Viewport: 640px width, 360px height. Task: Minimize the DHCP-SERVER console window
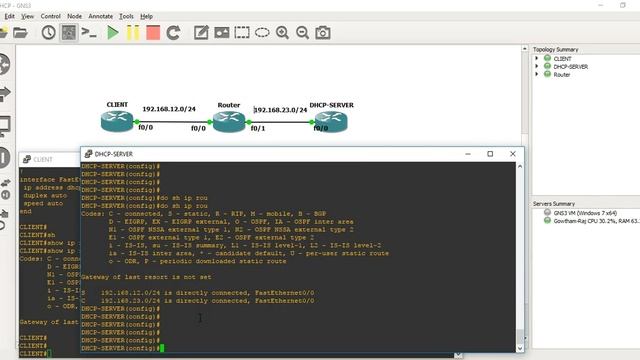coord(468,154)
